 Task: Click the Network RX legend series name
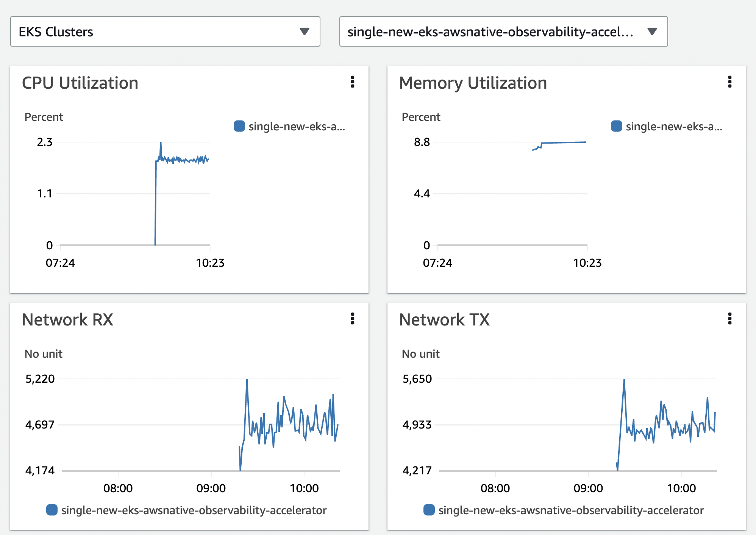pyautogui.click(x=194, y=510)
